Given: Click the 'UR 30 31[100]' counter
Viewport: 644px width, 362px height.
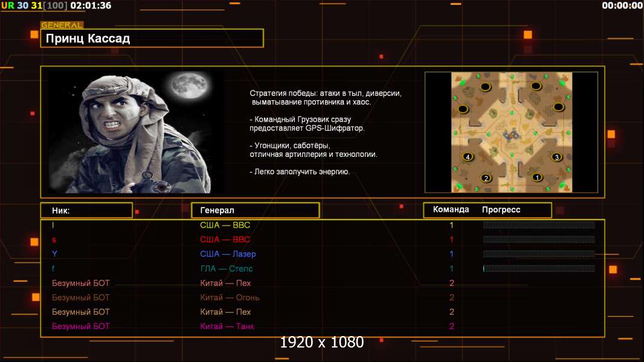Looking at the screenshot, I should pos(34,5).
